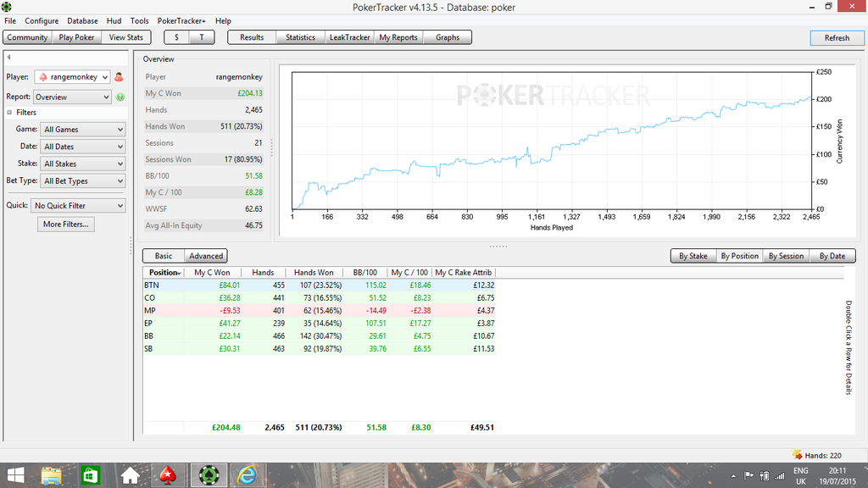The width and height of the screenshot is (868, 488).
Task: Select the EP position row
Action: tap(319, 324)
